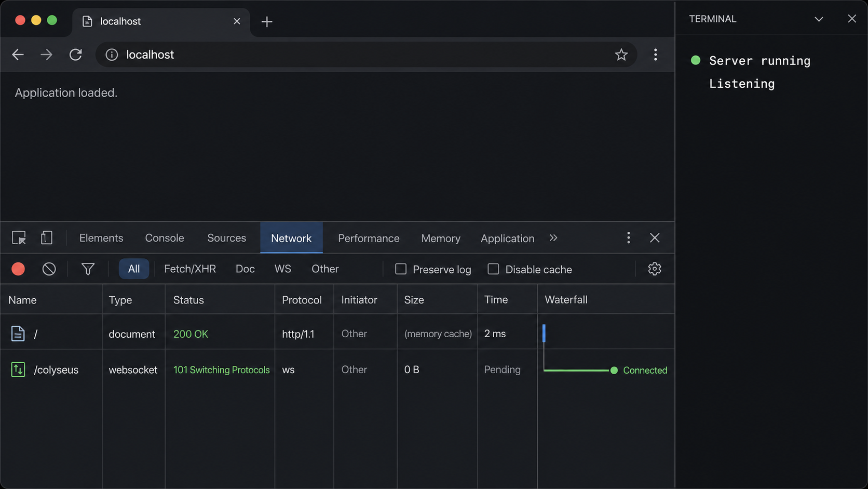Go forward with the browser forward arrow

pyautogui.click(x=47, y=55)
